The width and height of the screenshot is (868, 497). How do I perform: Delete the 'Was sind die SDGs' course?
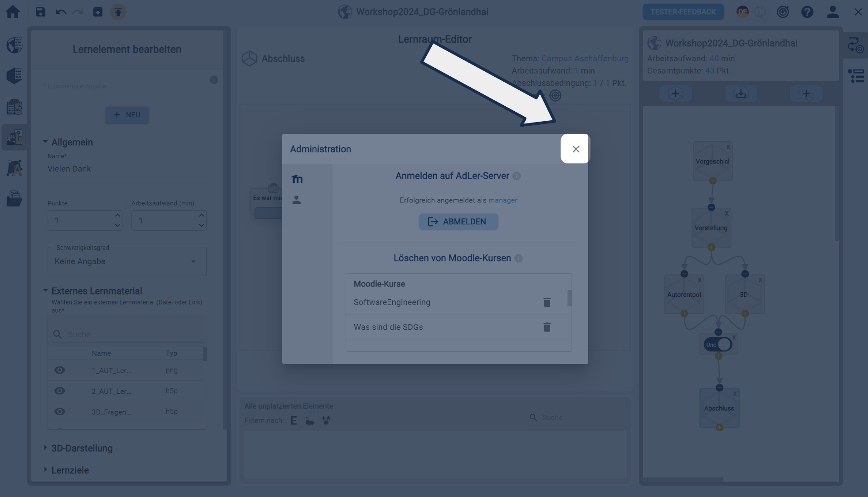pyautogui.click(x=547, y=327)
